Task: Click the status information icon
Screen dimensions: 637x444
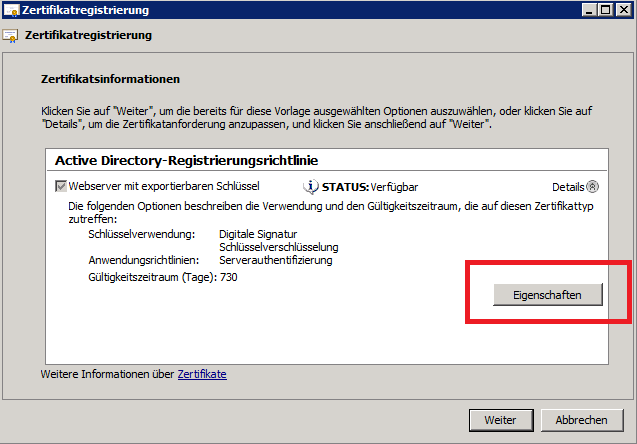Action: tap(311, 186)
